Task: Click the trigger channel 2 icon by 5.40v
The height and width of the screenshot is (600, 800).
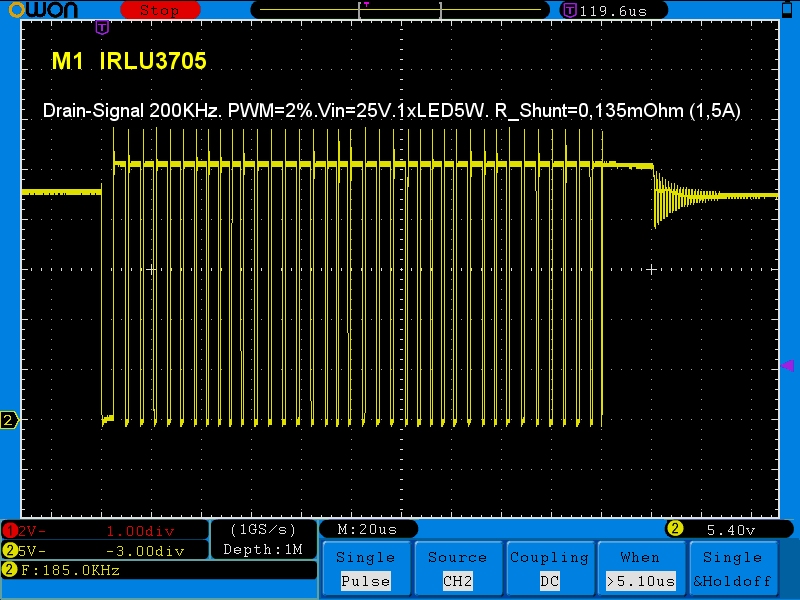Action: pyautogui.click(x=674, y=529)
